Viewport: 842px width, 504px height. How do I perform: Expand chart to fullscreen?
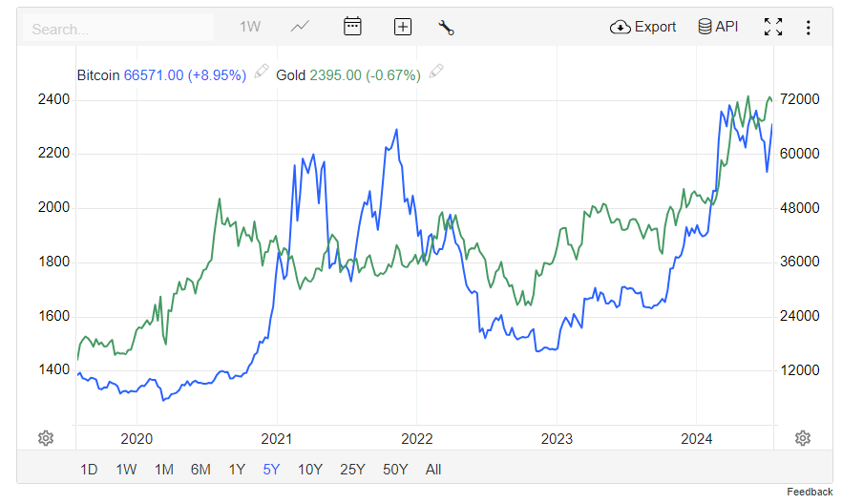(x=773, y=27)
